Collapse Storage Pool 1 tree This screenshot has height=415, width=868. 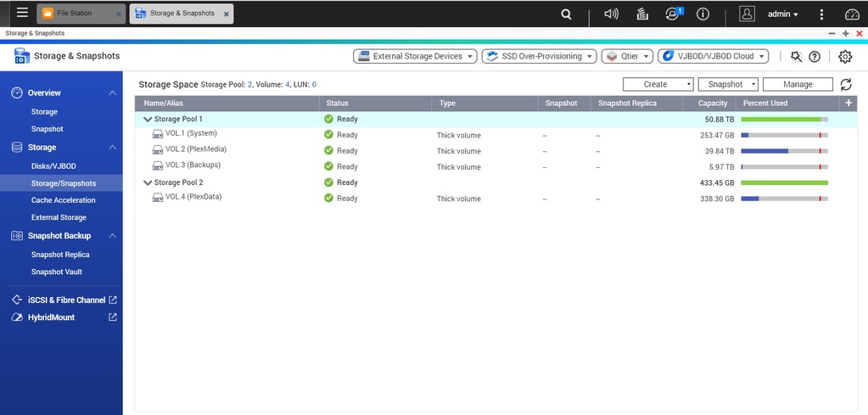(148, 119)
